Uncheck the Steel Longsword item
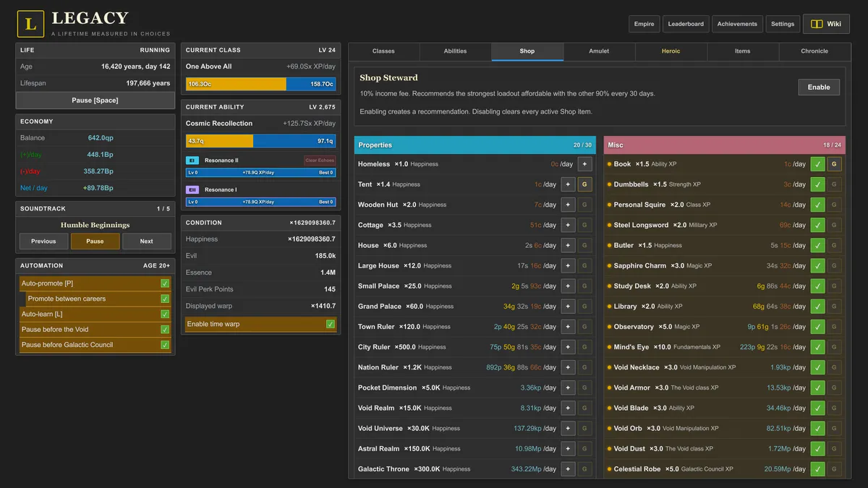This screenshot has width=868, height=488. pos(817,225)
